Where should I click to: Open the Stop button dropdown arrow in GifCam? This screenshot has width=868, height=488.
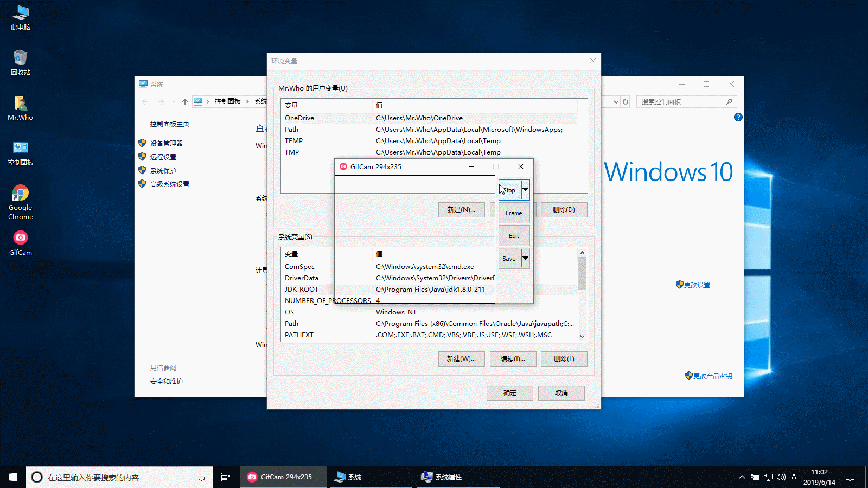coord(525,190)
